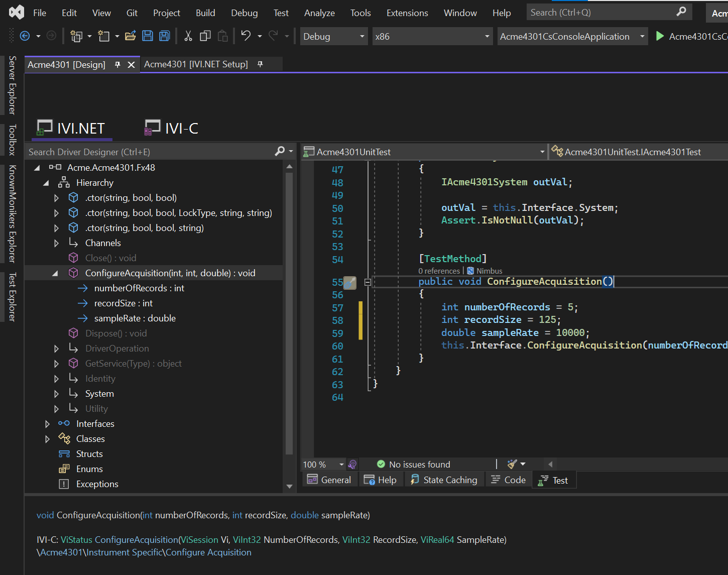The image size is (728, 575).
Task: Select the Cut icon in the toolbar
Action: 188,36
